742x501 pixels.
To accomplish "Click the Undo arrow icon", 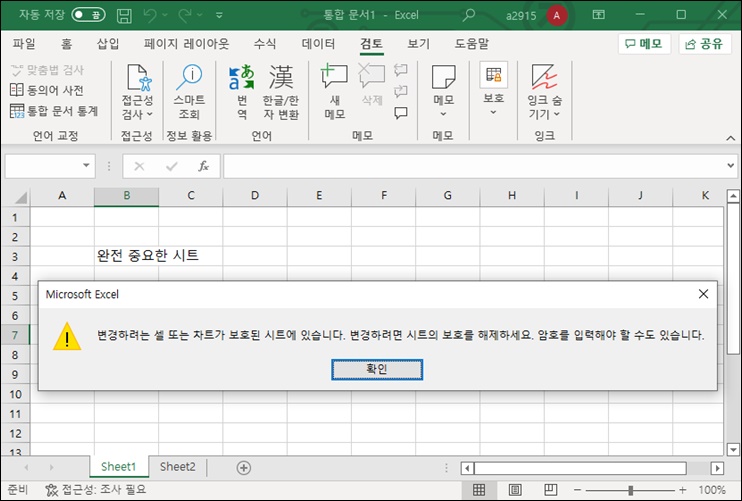I will (150, 15).
